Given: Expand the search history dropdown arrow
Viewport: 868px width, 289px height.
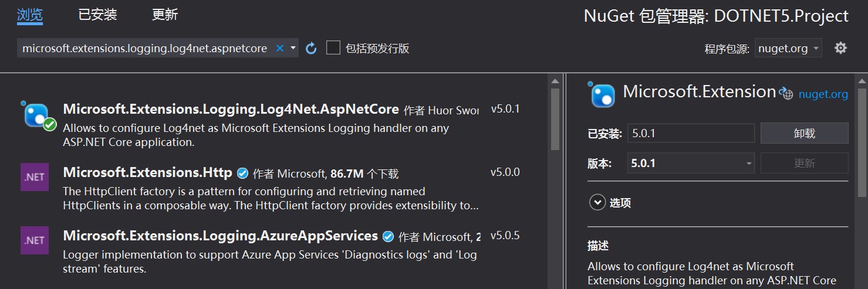Looking at the screenshot, I should 293,48.
